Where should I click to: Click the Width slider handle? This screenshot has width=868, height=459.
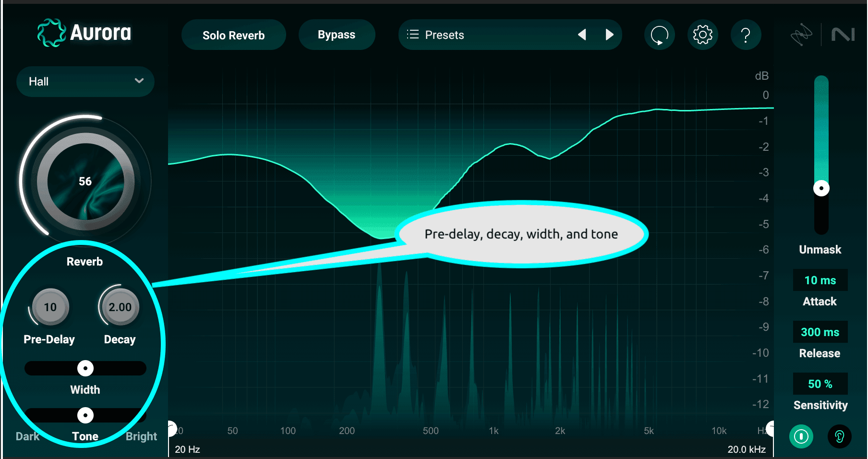pyautogui.click(x=85, y=368)
